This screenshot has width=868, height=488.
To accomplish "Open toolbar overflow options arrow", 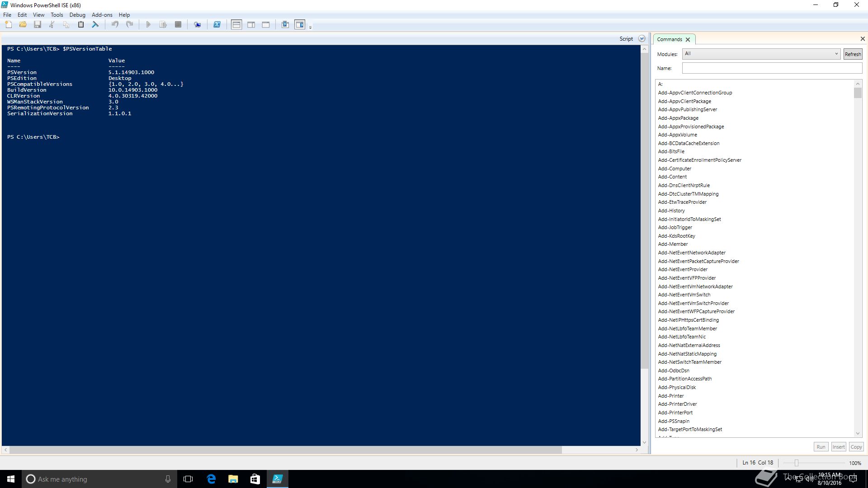I will click(310, 27).
